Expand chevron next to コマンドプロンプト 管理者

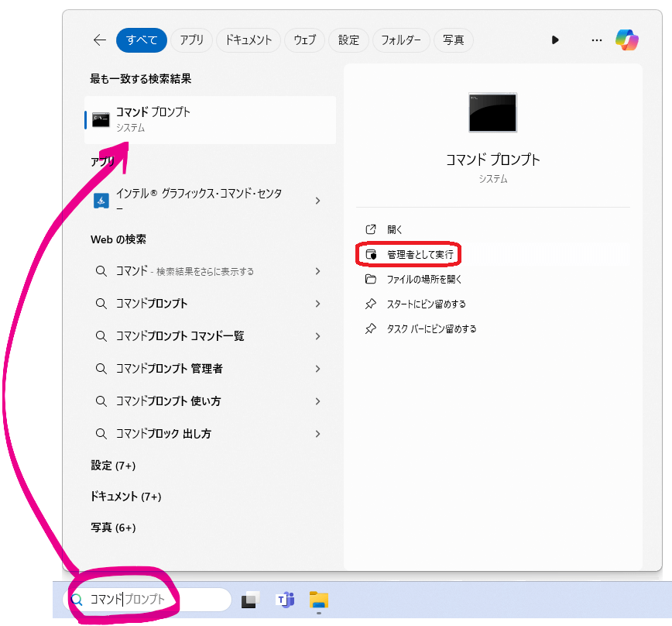click(x=317, y=369)
